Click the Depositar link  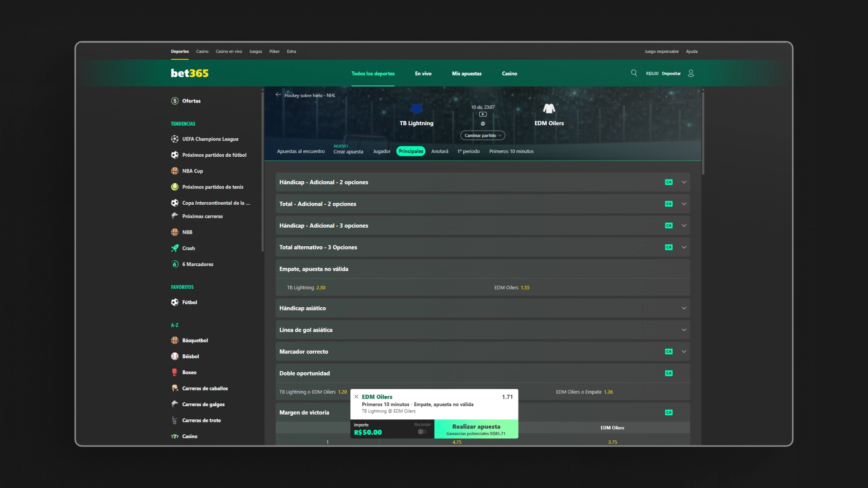(x=671, y=74)
